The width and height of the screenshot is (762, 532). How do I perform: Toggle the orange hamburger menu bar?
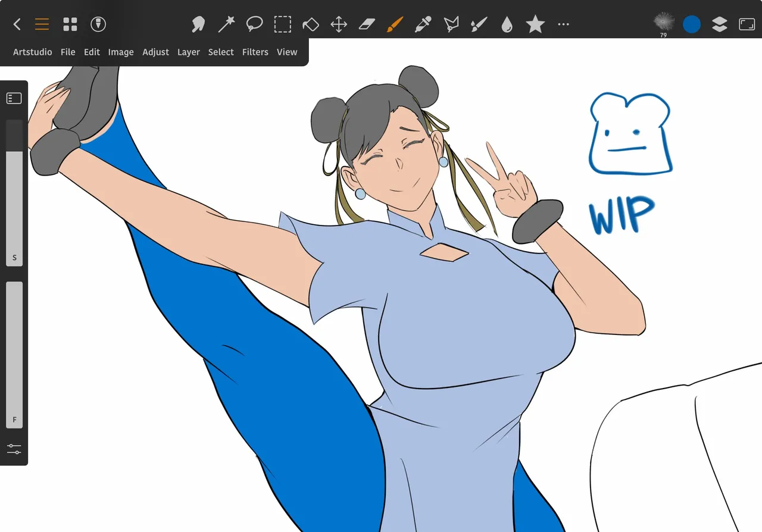pos(42,24)
